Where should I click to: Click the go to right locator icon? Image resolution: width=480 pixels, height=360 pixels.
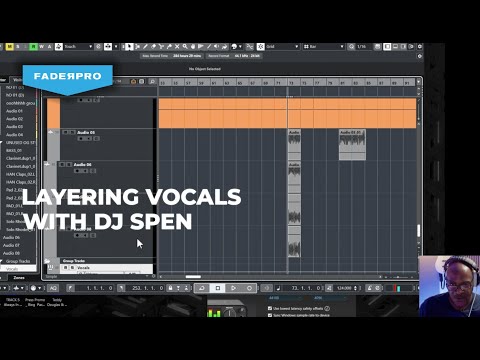tap(121, 288)
